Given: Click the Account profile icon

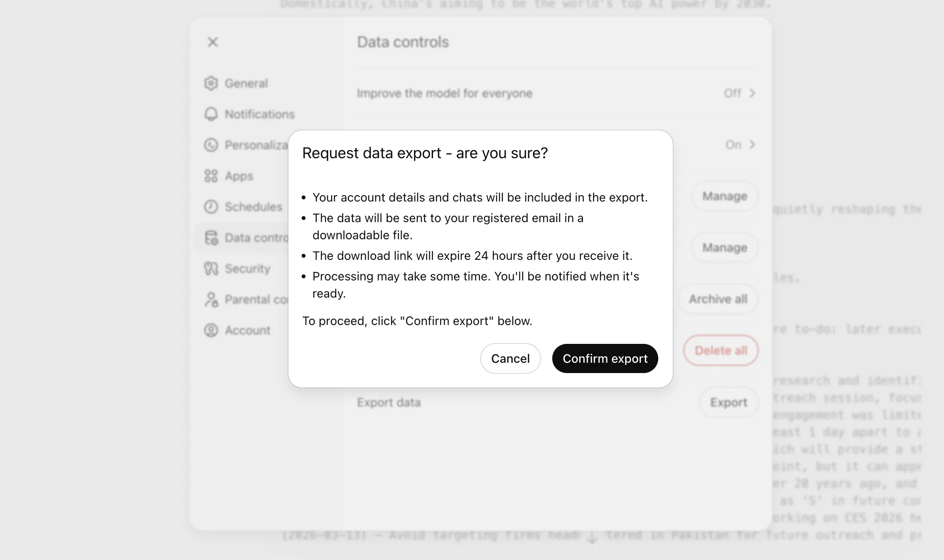Looking at the screenshot, I should [211, 330].
